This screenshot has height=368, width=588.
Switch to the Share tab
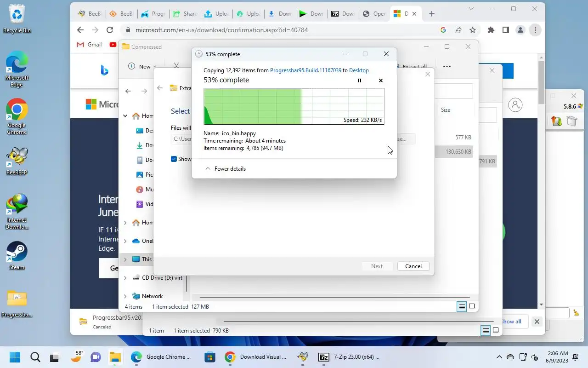[185, 14]
